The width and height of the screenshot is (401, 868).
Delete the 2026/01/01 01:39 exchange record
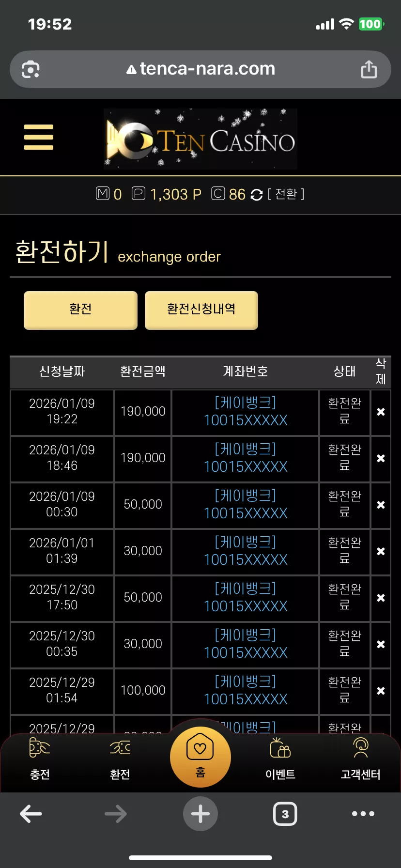[x=381, y=551]
